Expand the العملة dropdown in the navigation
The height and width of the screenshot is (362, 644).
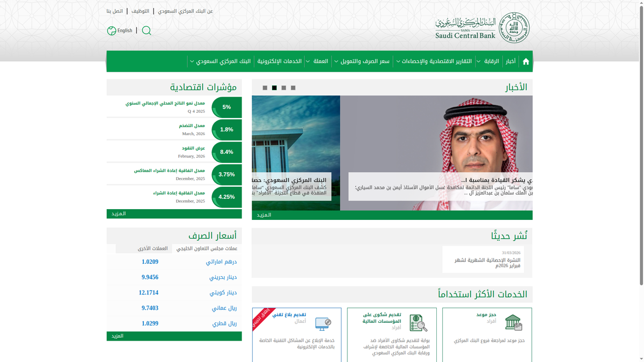tap(322, 61)
